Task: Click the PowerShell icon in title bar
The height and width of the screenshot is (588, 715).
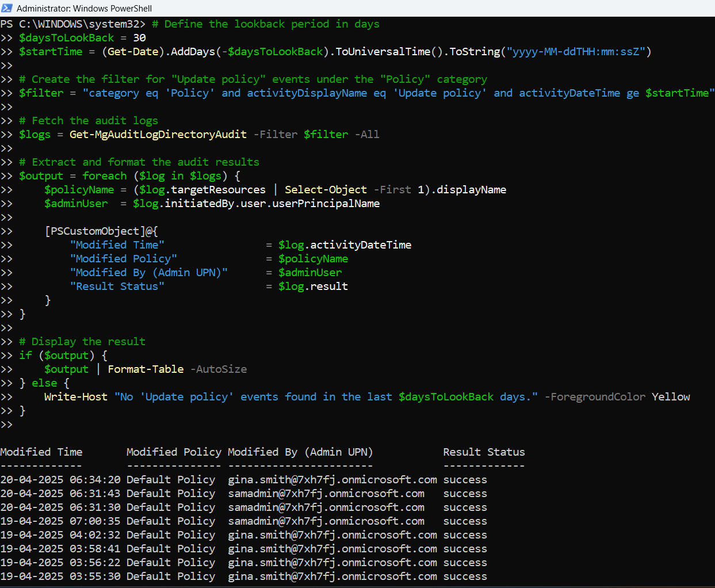Action: pos(7,8)
